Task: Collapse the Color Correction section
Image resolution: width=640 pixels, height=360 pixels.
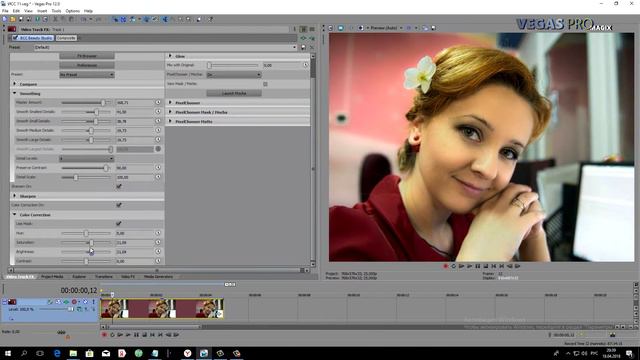Action: (15, 214)
